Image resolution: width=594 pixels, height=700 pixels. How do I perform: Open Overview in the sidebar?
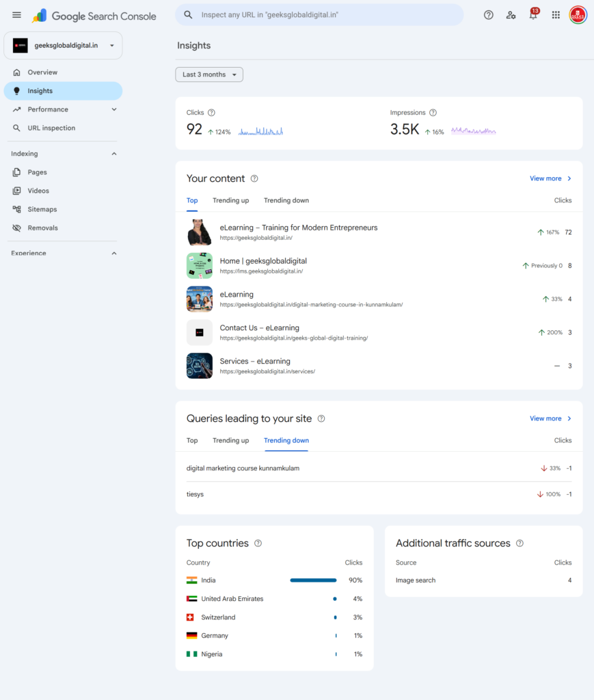coord(63,72)
